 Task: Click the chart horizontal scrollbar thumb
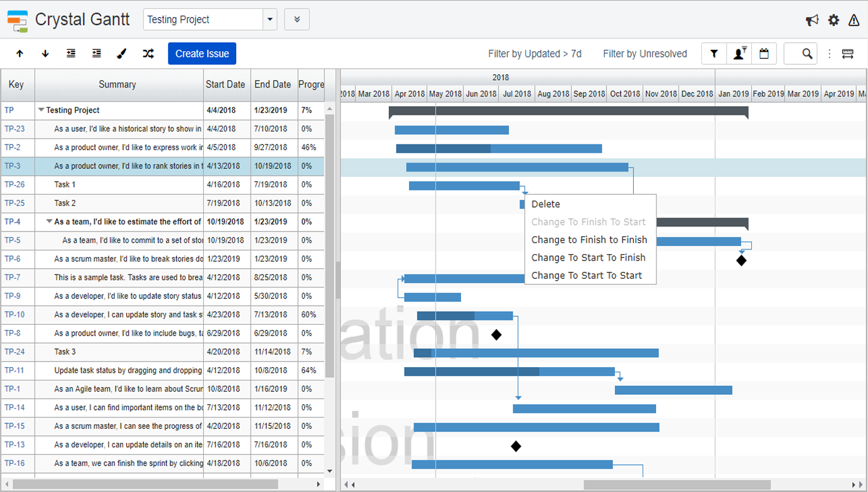click(x=677, y=484)
